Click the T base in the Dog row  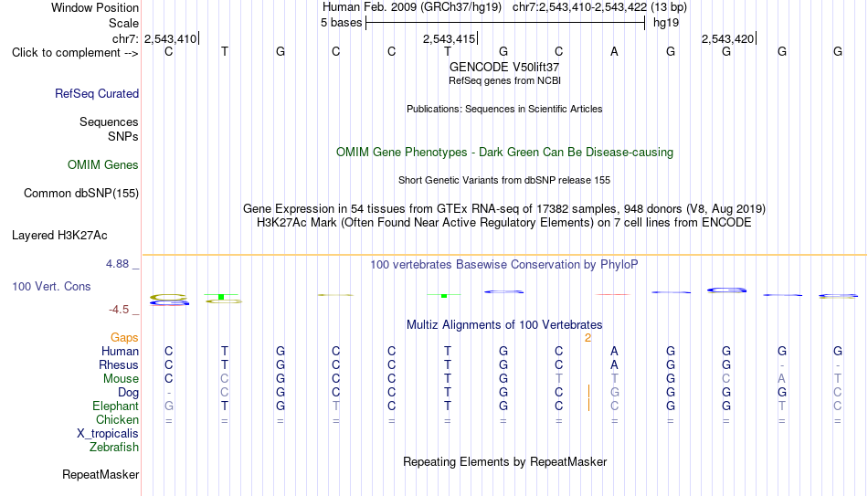point(448,393)
